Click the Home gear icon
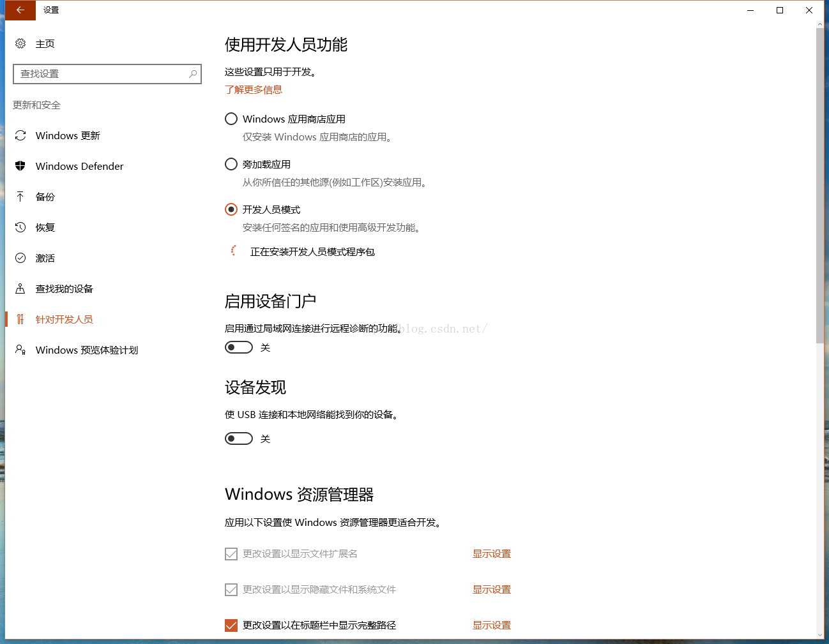Screen dimensions: 829x644 click(20, 43)
